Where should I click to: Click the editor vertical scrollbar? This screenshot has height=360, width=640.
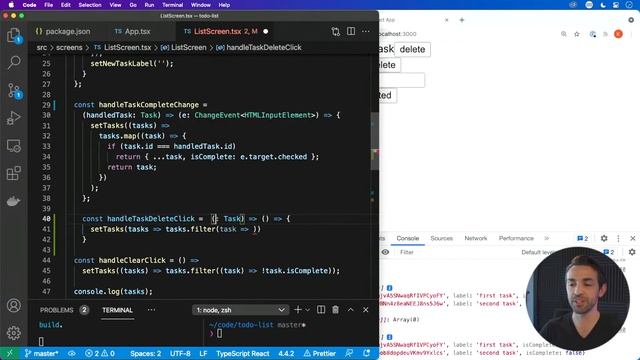pos(374,141)
